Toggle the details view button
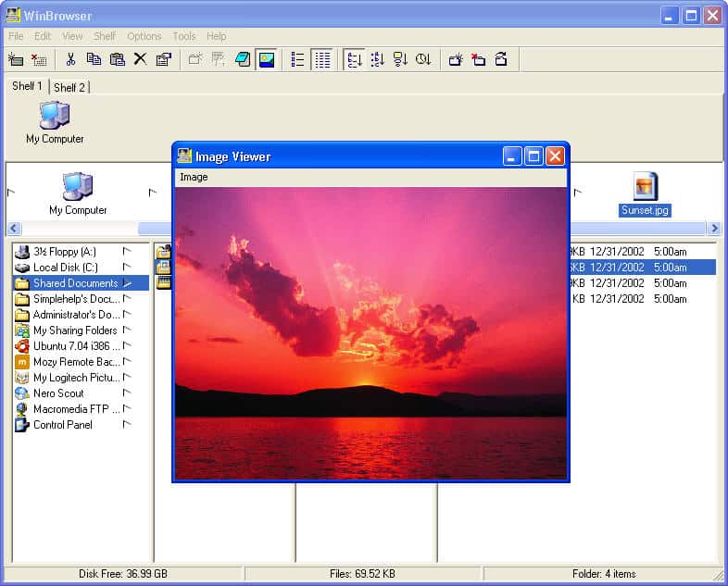 321,59
